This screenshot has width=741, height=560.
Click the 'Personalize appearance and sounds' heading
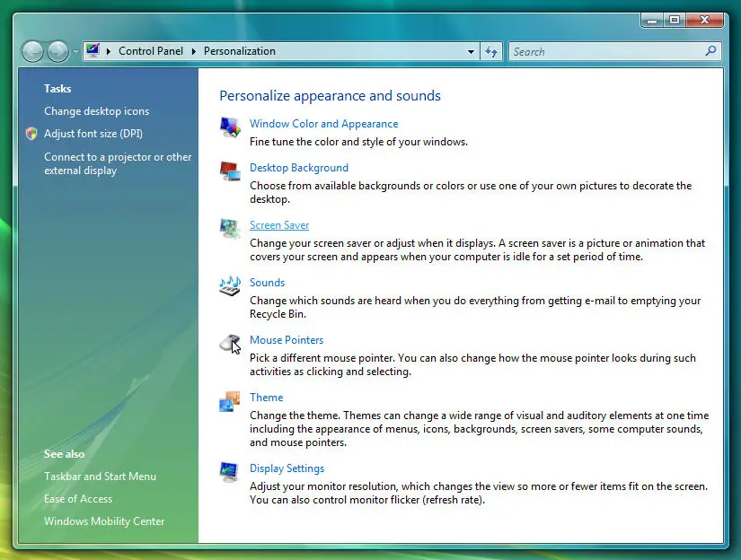[330, 96]
